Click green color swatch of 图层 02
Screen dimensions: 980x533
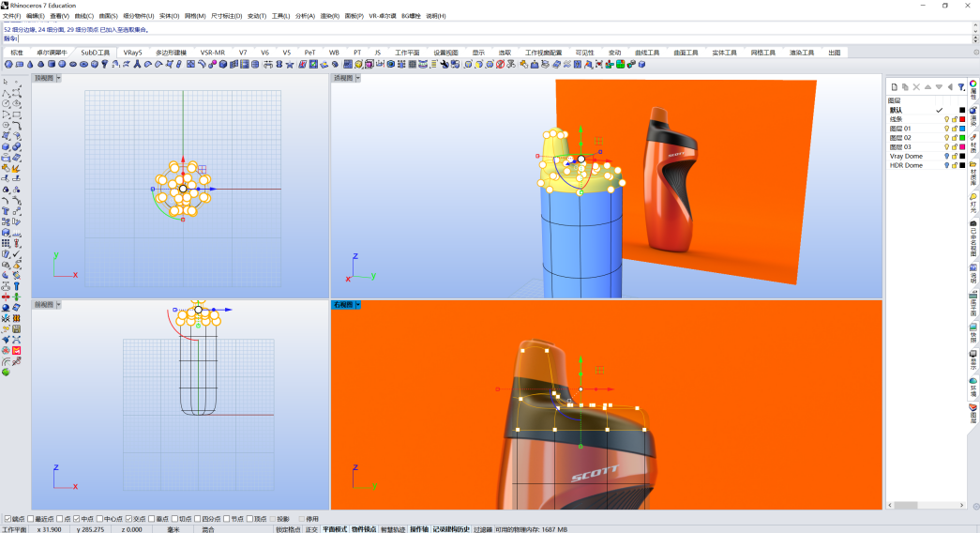[x=962, y=138]
